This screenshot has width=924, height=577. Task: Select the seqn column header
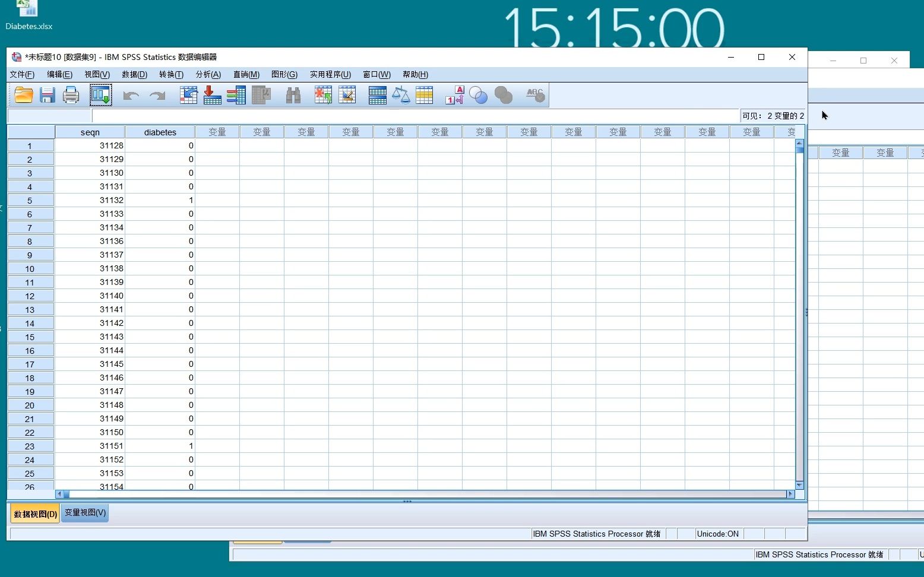pos(90,132)
